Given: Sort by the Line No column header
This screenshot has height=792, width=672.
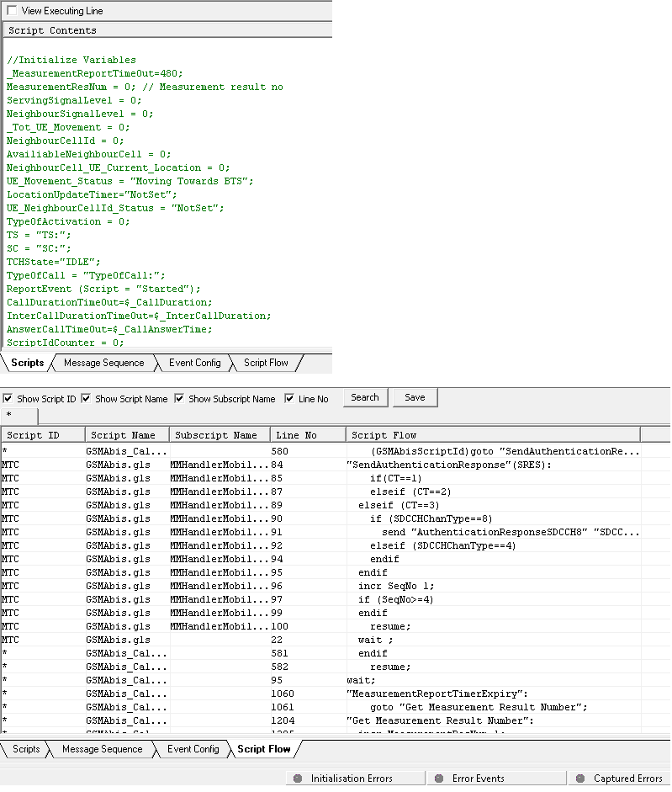Looking at the screenshot, I should pos(307,435).
